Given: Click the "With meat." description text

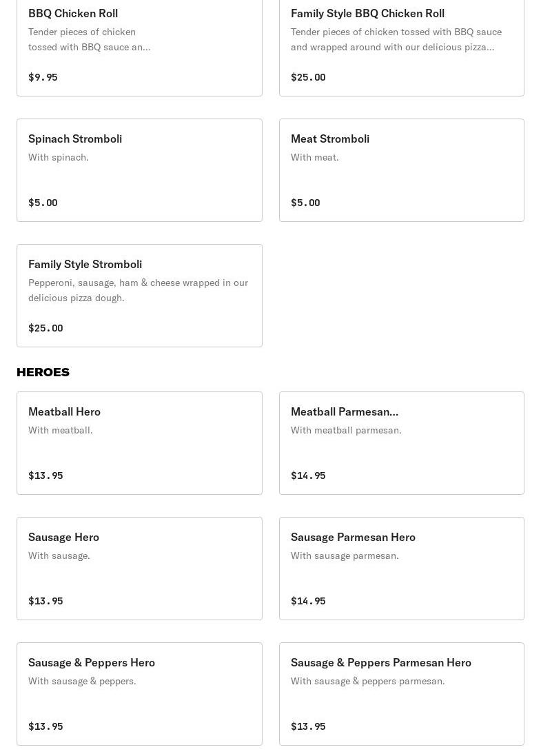Looking at the screenshot, I should click(x=315, y=157).
